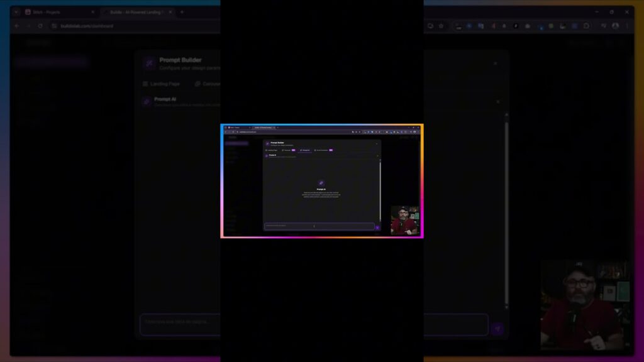
Task: Collapse the Prompt AI section using its X
Action: [377, 155]
